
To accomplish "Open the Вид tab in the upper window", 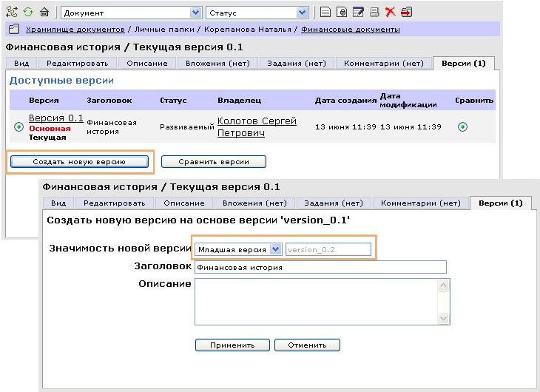I will (x=21, y=64).
